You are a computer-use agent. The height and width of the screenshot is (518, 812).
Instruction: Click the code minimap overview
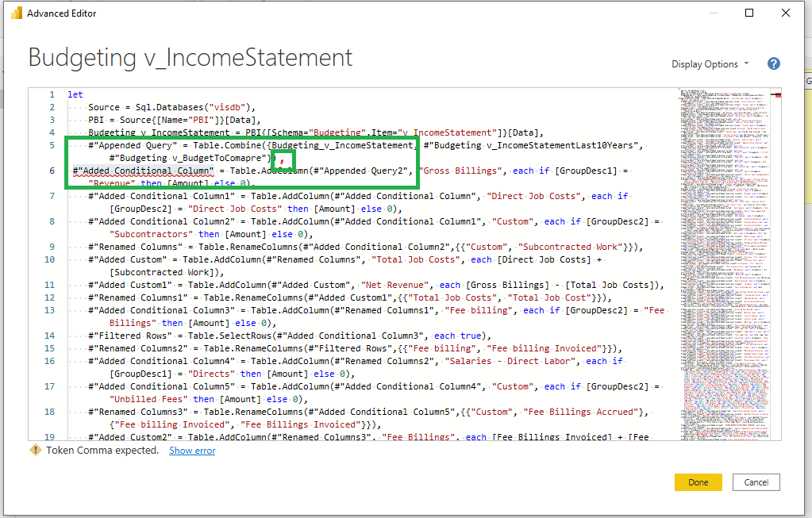724,264
